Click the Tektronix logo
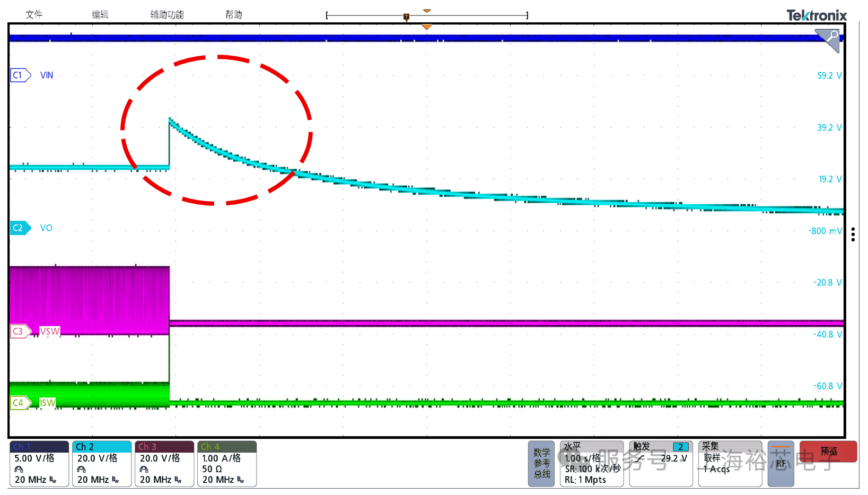Viewport: 868px width, 495px height. pyautogui.click(x=817, y=15)
